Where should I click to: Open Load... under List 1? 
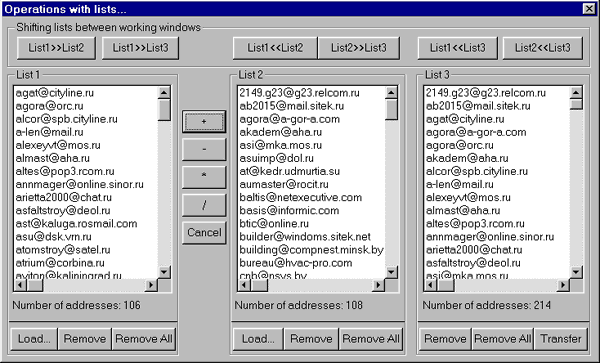[34, 339]
